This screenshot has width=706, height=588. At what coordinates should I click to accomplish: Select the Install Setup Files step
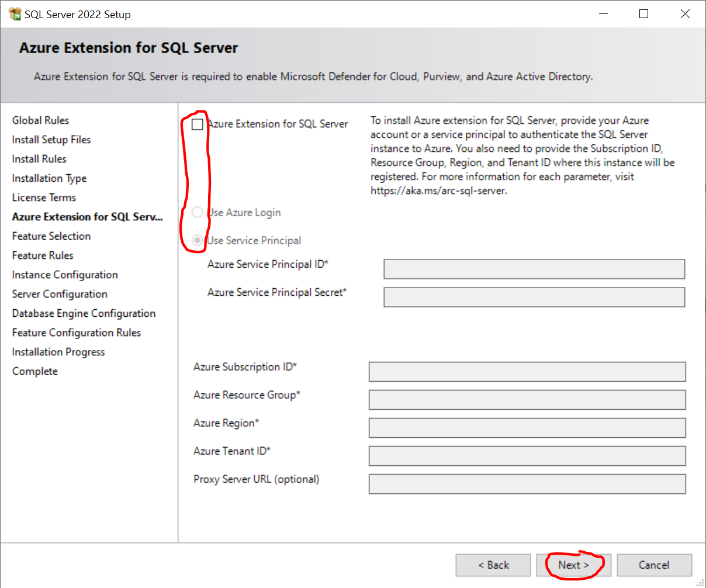[51, 140]
